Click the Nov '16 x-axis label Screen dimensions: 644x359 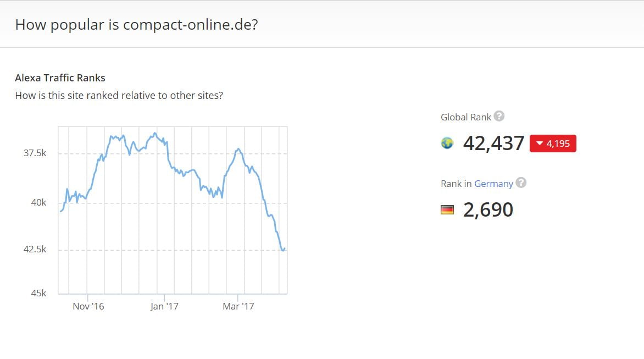88,306
